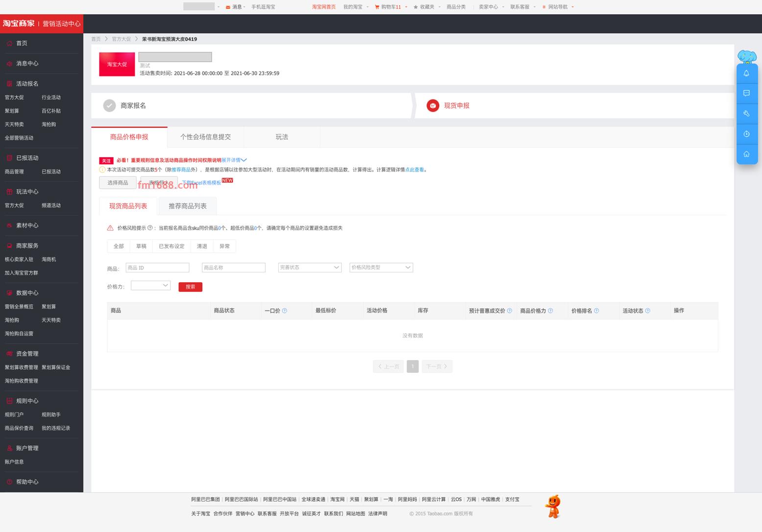Open the 价格力 dropdown
762x532 pixels.
pyautogui.click(x=150, y=285)
